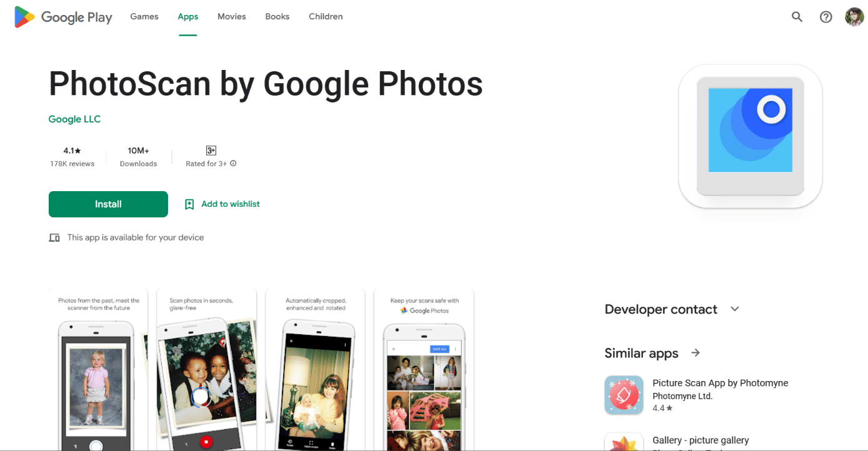
Task: Select the Apps tab
Action: click(x=188, y=17)
